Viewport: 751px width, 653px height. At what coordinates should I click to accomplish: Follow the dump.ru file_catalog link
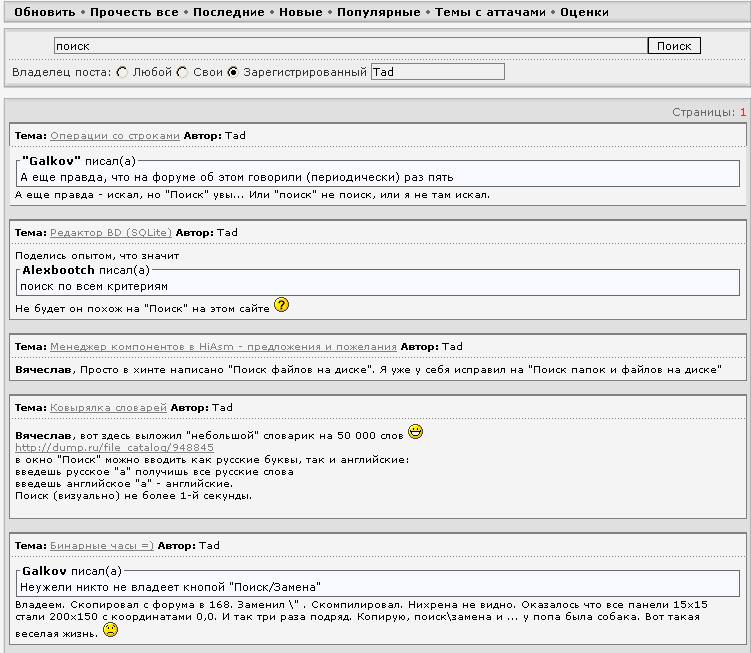(114, 447)
